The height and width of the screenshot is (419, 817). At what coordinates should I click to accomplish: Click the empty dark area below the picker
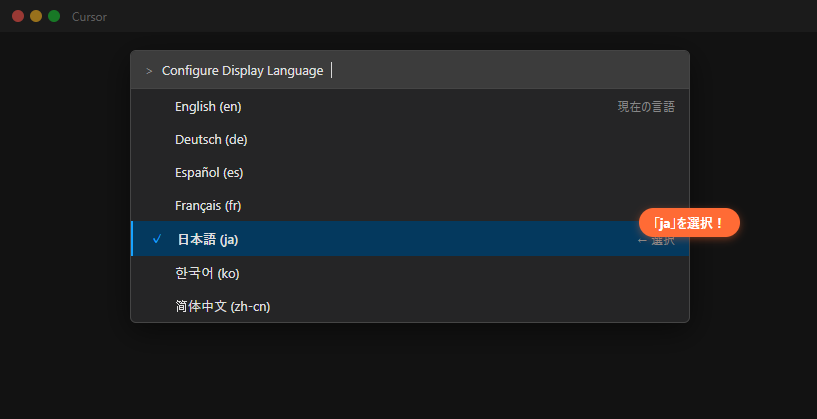click(x=408, y=372)
